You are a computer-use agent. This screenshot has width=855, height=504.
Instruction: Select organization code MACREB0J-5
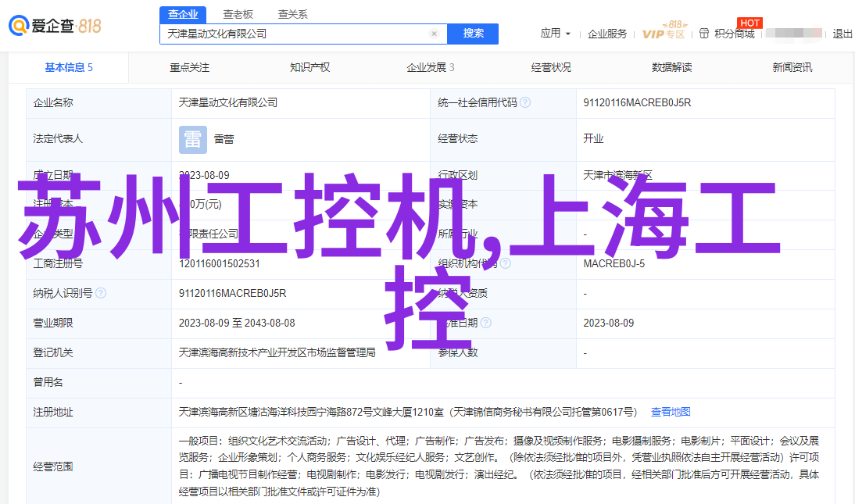point(614,263)
